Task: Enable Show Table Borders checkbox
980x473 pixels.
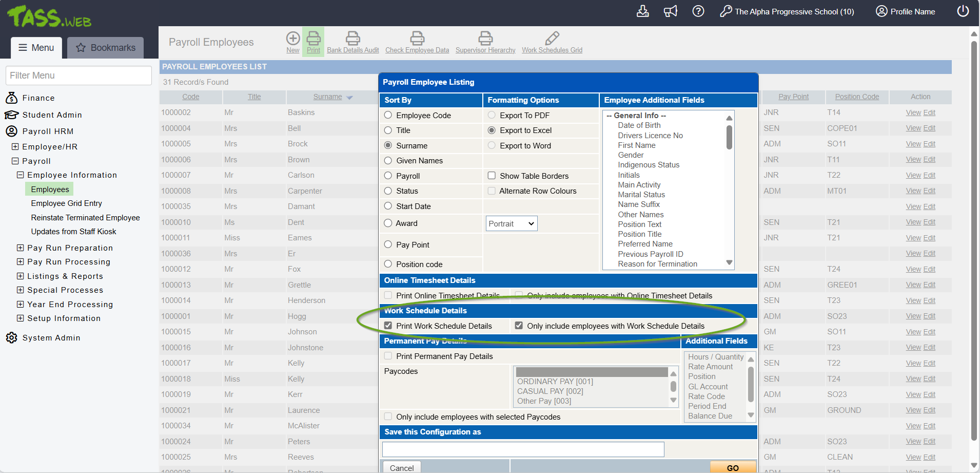Action: coord(492,176)
